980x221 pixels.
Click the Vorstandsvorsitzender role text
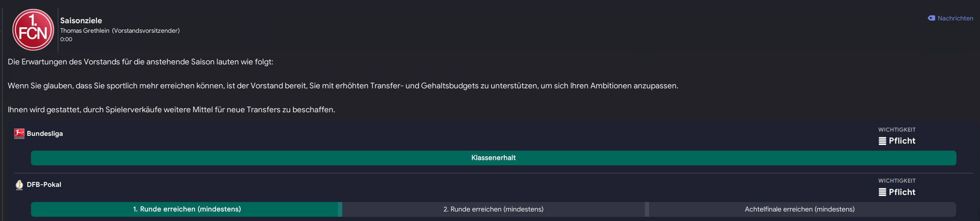(146, 30)
